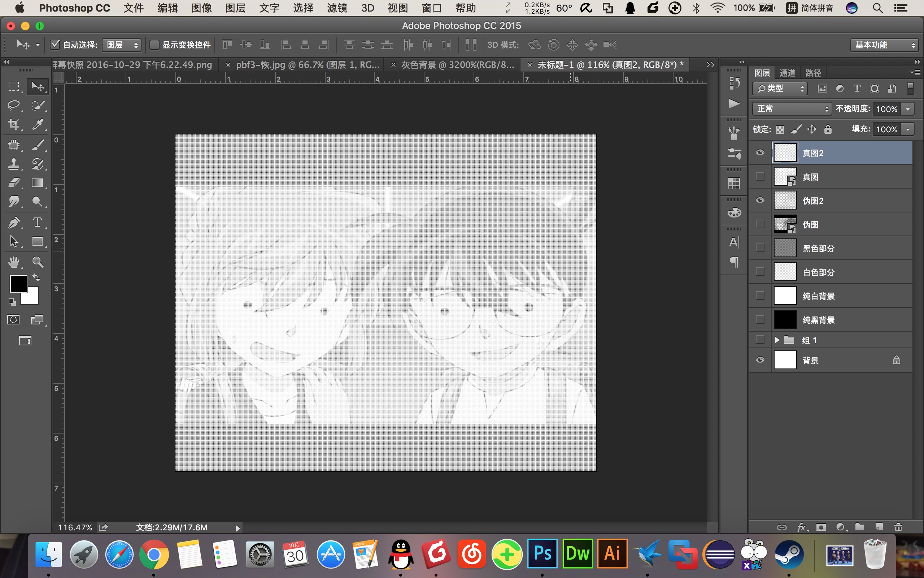Select the Lasso tool
This screenshot has height=578, width=924.
14,105
